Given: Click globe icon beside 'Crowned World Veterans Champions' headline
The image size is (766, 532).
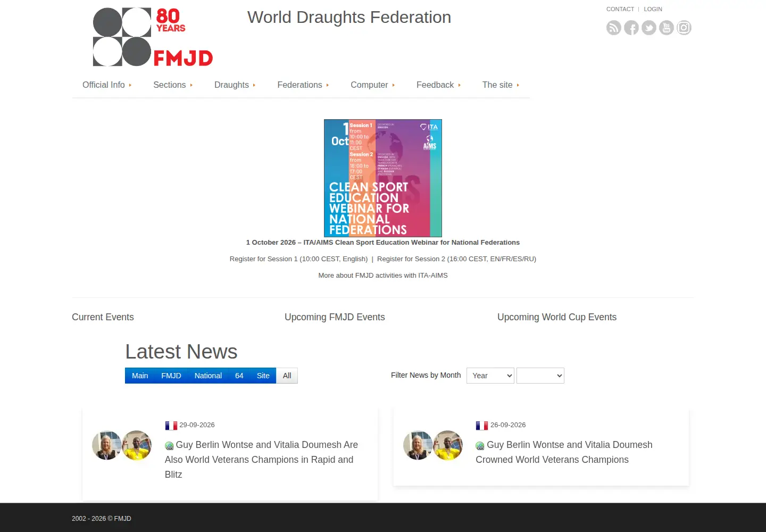Looking at the screenshot, I should click(x=480, y=446).
